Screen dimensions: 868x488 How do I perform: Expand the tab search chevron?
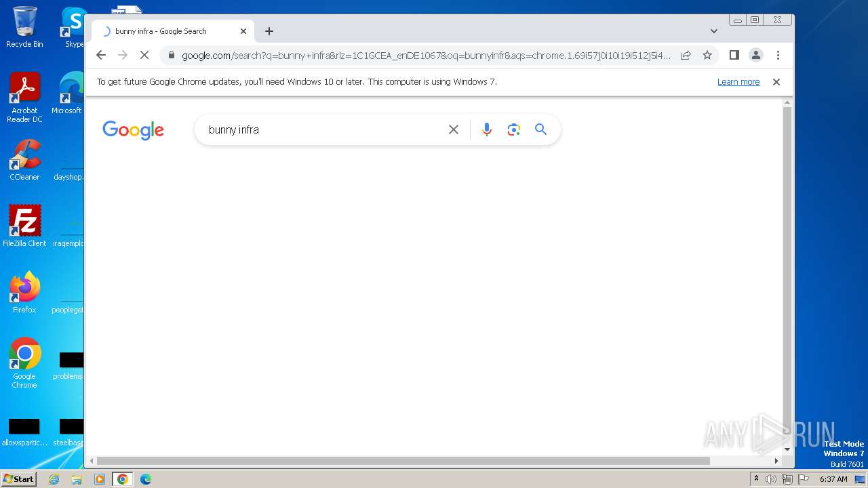pos(714,31)
